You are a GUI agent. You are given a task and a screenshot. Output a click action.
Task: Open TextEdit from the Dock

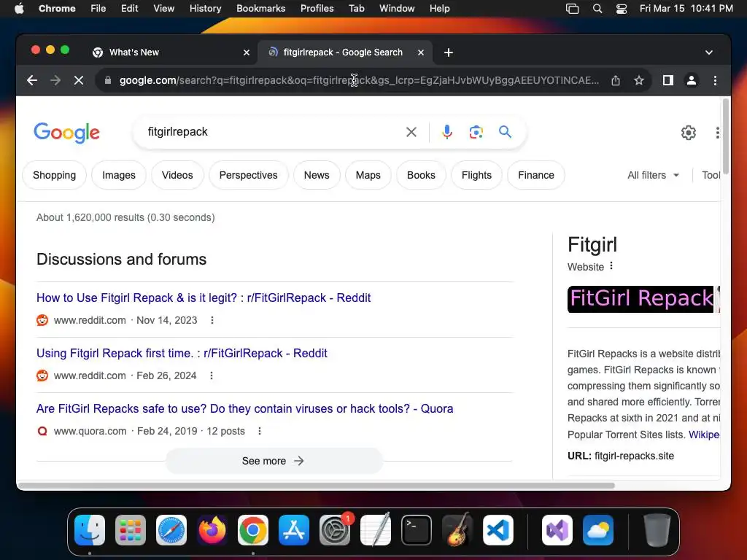pyautogui.click(x=376, y=530)
